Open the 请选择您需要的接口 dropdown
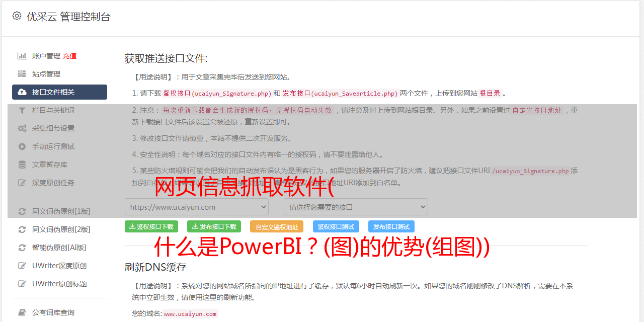Viewport: 644px width, 322px height. pos(356,207)
